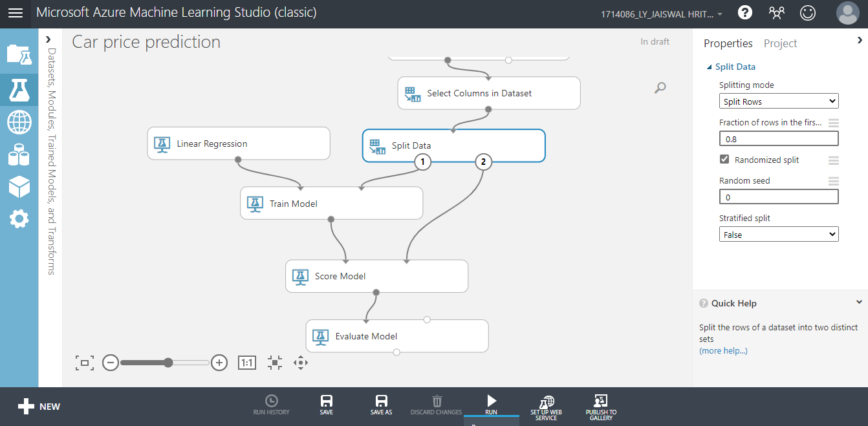868x426 pixels.
Task: Open the community people icon
Action: pos(776,12)
